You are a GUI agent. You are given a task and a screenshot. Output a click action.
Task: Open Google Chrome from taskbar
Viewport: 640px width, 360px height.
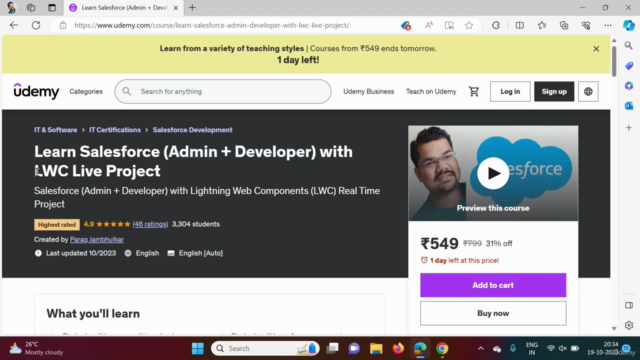[442, 348]
